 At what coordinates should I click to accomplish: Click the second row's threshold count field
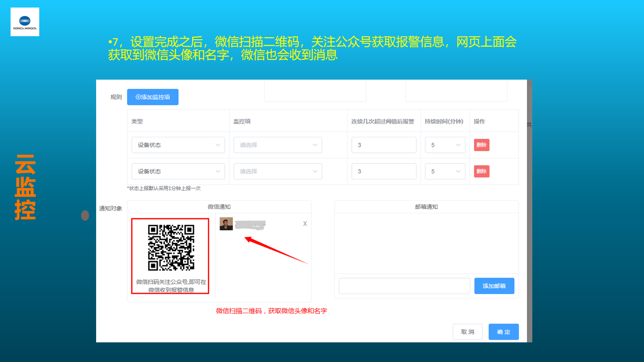point(383,171)
